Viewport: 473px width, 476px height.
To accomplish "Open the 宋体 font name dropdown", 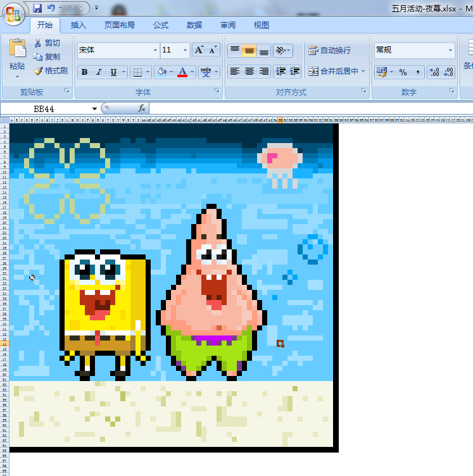I will point(155,50).
